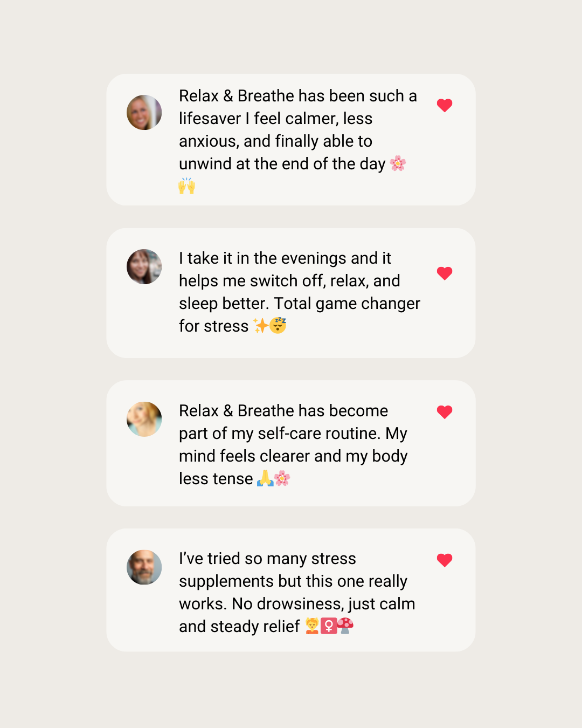Viewport: 582px width, 728px height.
Task: Tap the heart on the self-care routine review
Action: (445, 412)
